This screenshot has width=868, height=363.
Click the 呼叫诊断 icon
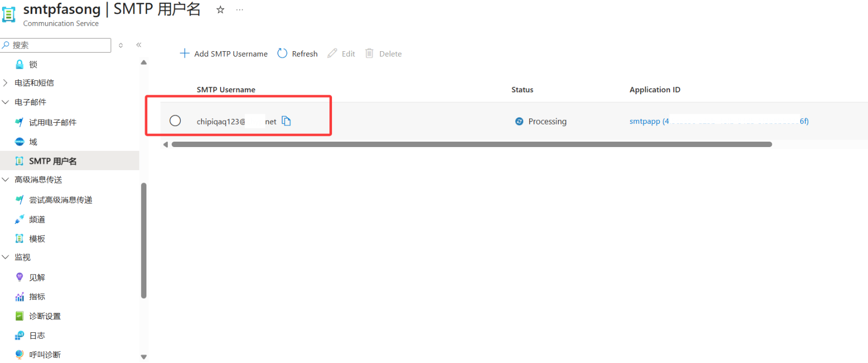19,354
